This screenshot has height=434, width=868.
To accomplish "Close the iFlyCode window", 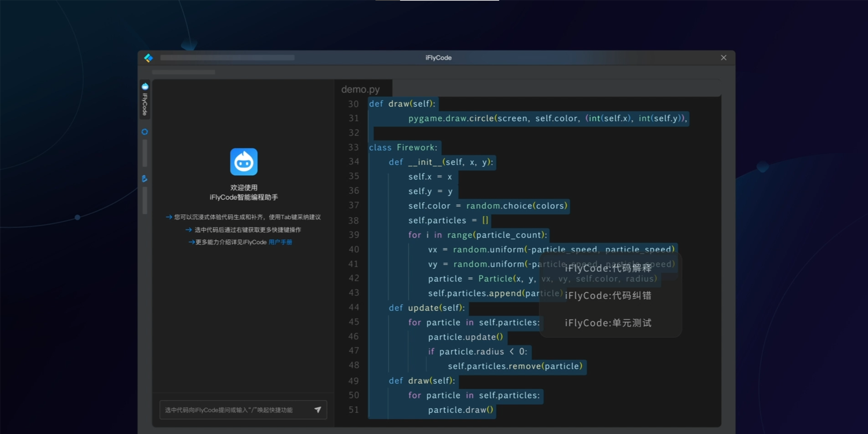I will (x=724, y=57).
